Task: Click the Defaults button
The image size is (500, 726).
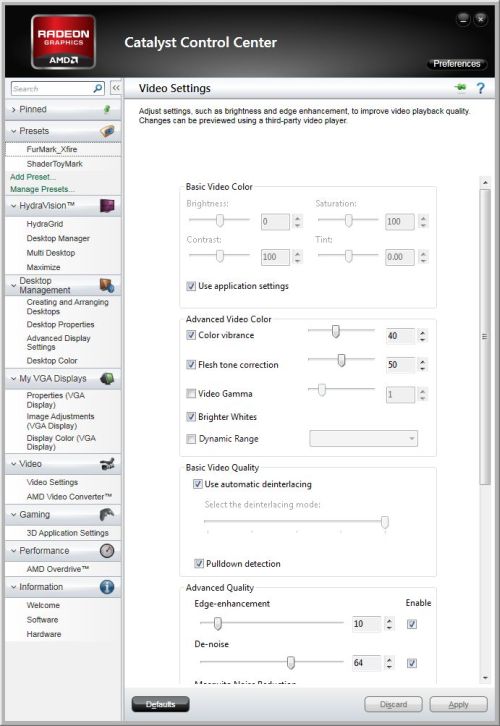Action: [x=161, y=704]
